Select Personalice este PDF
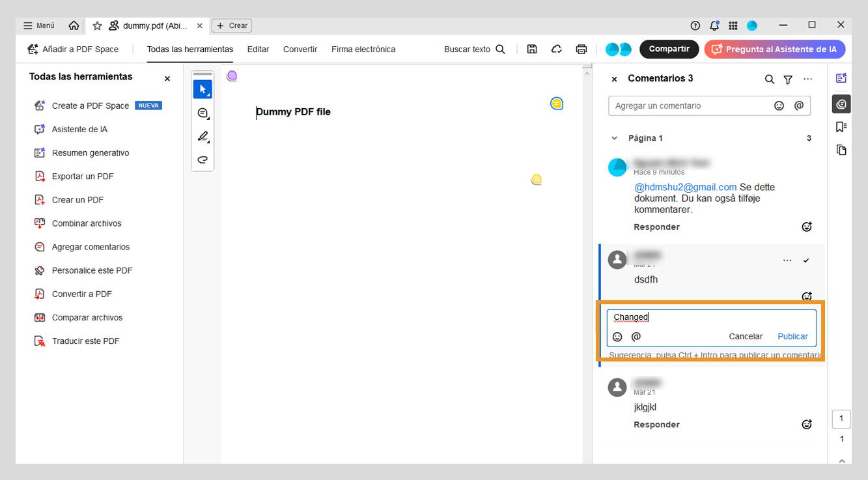The height and width of the screenshot is (480, 868). coord(83,270)
